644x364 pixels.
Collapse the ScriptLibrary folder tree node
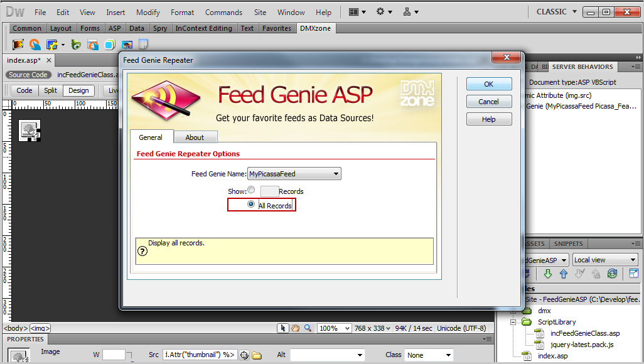coord(513,322)
